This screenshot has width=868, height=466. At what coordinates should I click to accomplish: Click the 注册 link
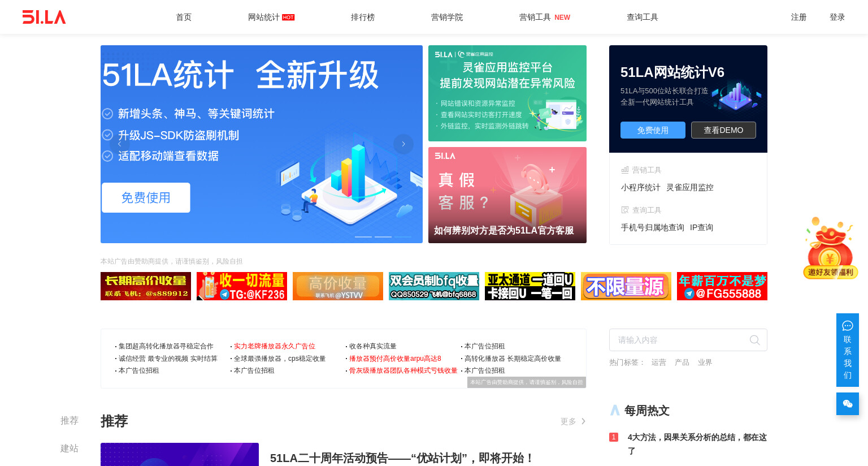(798, 17)
